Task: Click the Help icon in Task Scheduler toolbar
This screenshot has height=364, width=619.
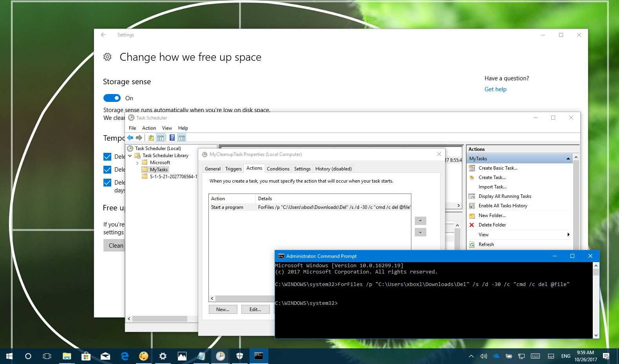Action: [172, 138]
